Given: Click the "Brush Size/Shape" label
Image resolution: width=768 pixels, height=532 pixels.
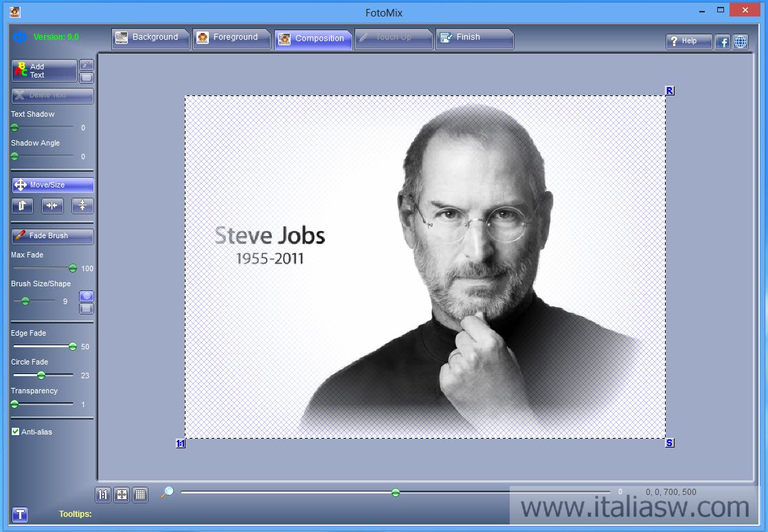Looking at the screenshot, I should pyautogui.click(x=41, y=284).
